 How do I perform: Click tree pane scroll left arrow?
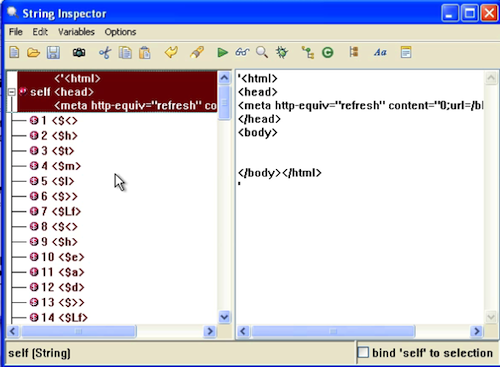13,331
